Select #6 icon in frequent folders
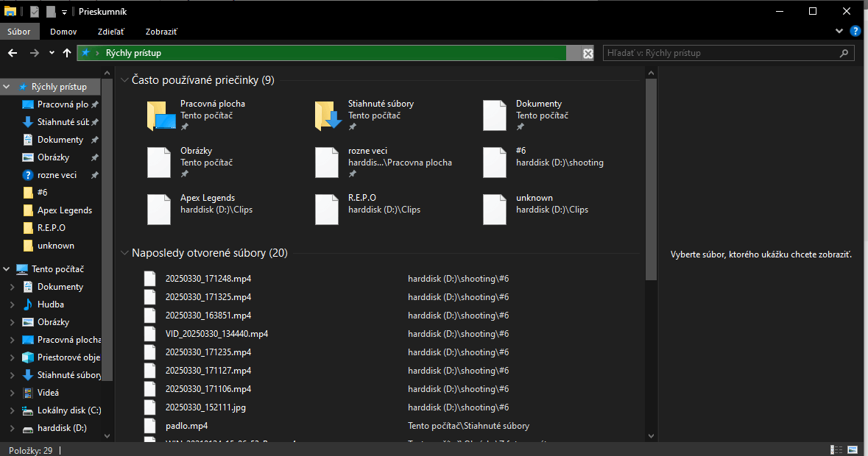 [x=494, y=163]
